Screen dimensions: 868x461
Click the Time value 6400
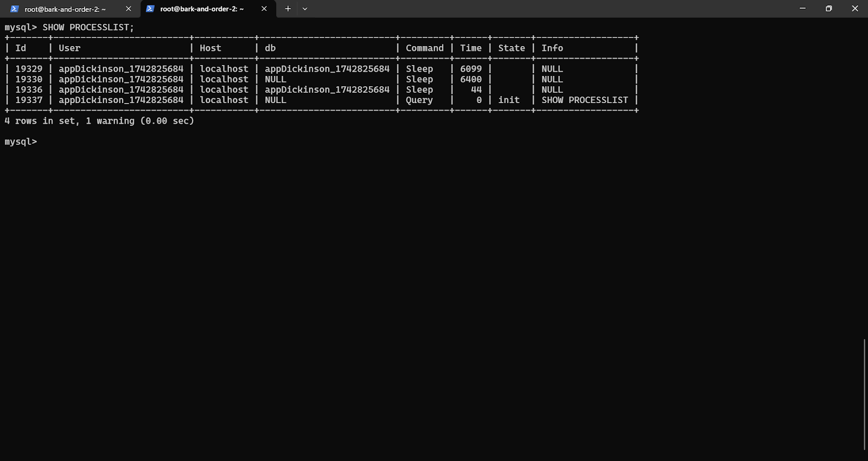click(x=470, y=79)
